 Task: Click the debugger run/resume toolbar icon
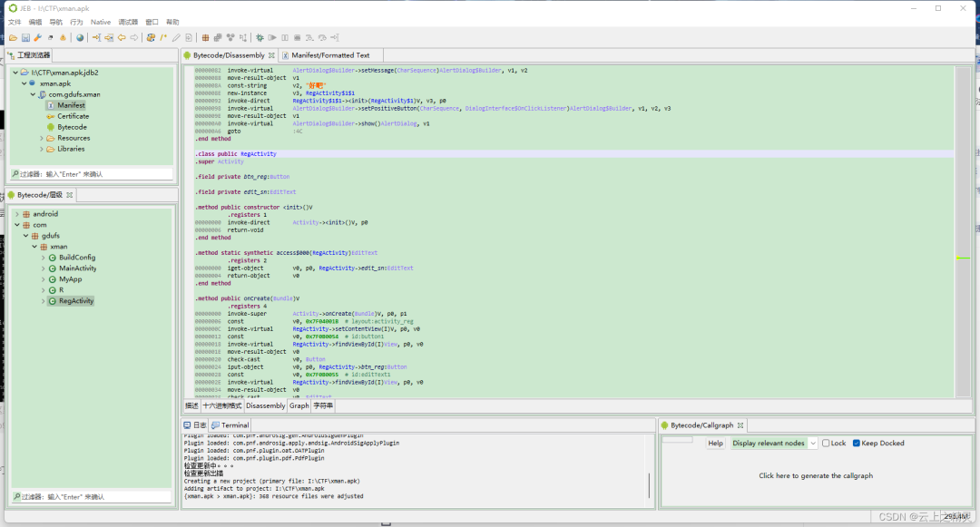272,37
